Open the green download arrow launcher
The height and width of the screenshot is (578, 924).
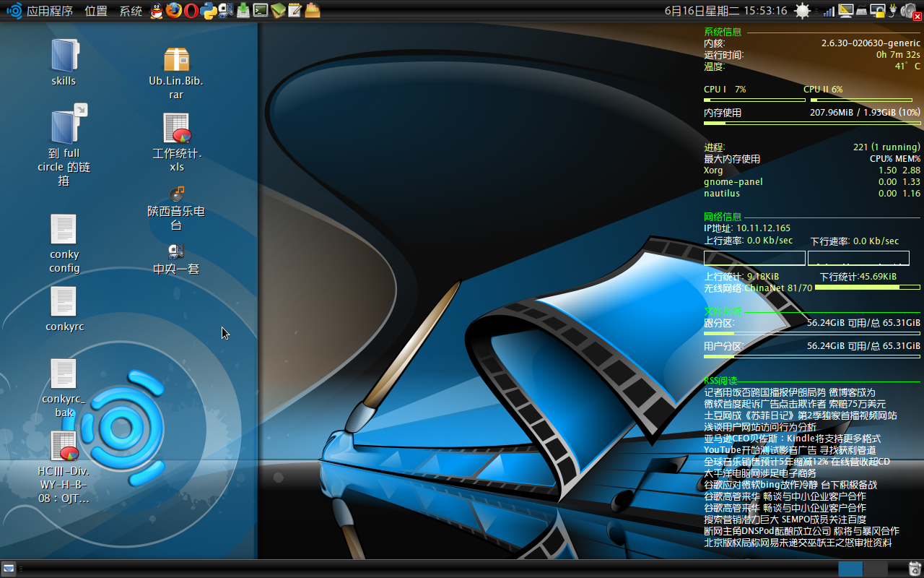pos(243,11)
